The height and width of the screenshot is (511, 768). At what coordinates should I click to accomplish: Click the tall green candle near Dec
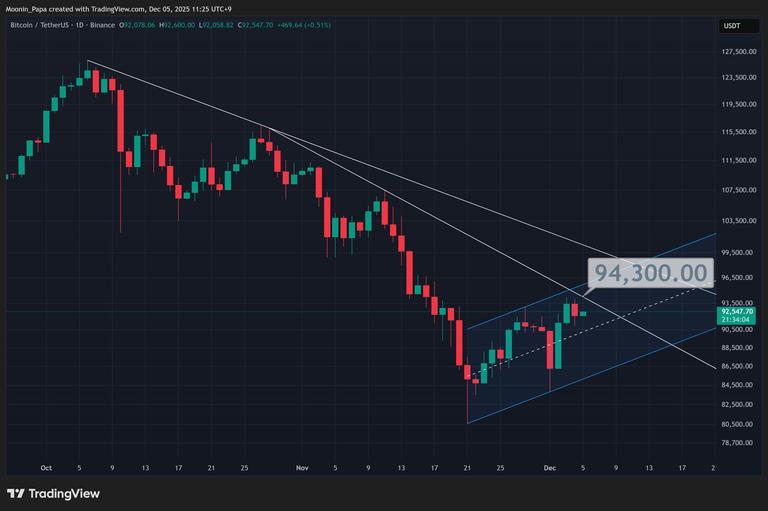[x=557, y=344]
